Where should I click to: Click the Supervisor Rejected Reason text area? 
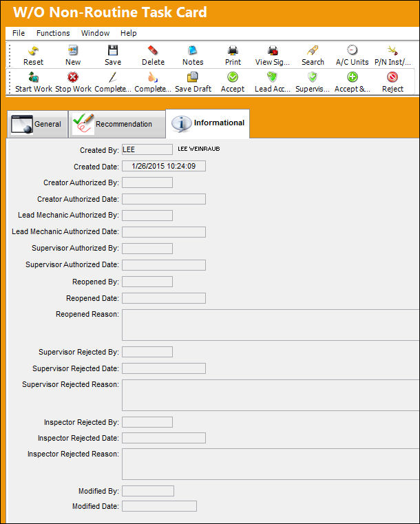pos(271,395)
